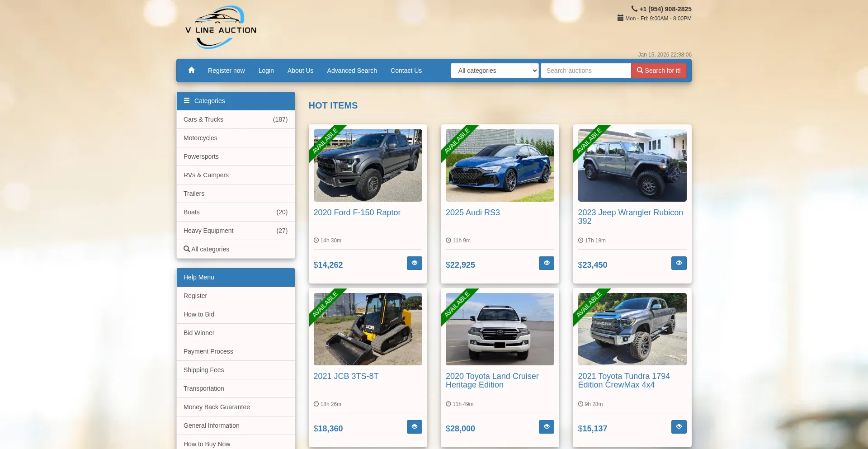The height and width of the screenshot is (449, 868).
Task: Click the magnifier icon in All categories sidebar entry
Action: click(186, 249)
